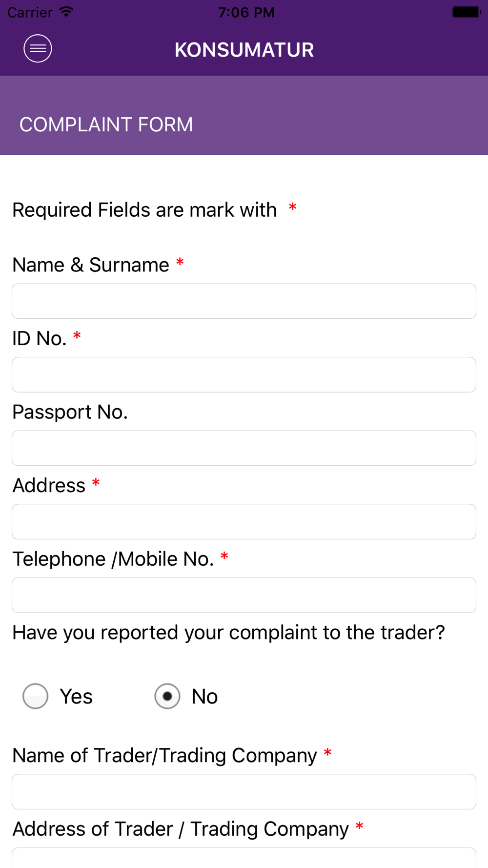Select the Yes radio button

click(36, 696)
